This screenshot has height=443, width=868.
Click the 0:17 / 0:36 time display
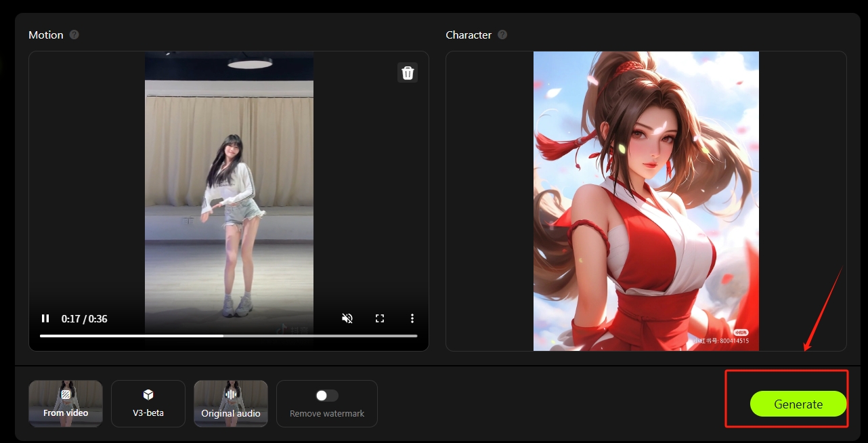(84, 318)
